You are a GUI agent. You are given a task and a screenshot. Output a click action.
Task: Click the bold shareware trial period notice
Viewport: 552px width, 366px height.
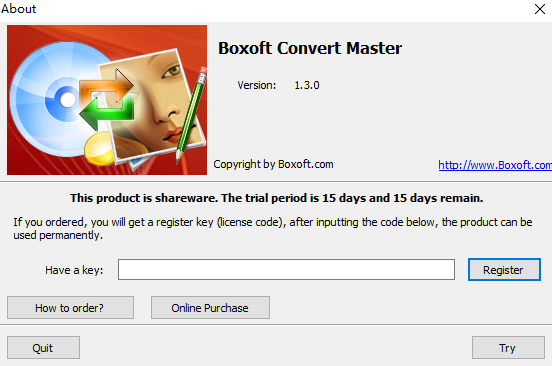[276, 198]
